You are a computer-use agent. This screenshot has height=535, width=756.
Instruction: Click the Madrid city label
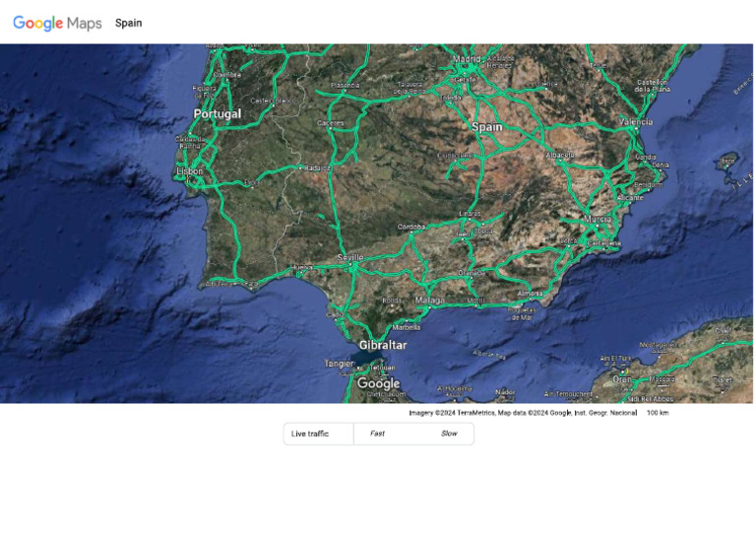click(x=467, y=59)
